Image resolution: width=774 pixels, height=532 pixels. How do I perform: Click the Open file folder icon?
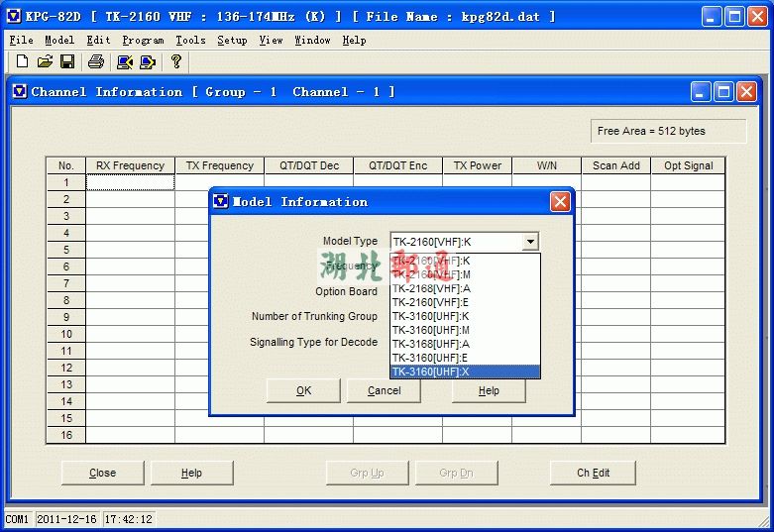pos(45,62)
